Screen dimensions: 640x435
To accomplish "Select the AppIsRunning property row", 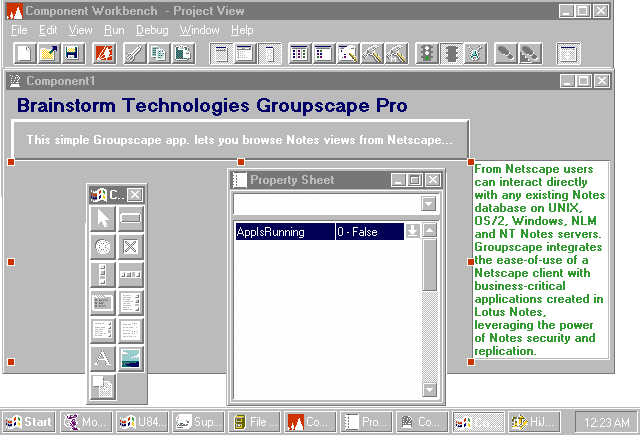I will [320, 232].
